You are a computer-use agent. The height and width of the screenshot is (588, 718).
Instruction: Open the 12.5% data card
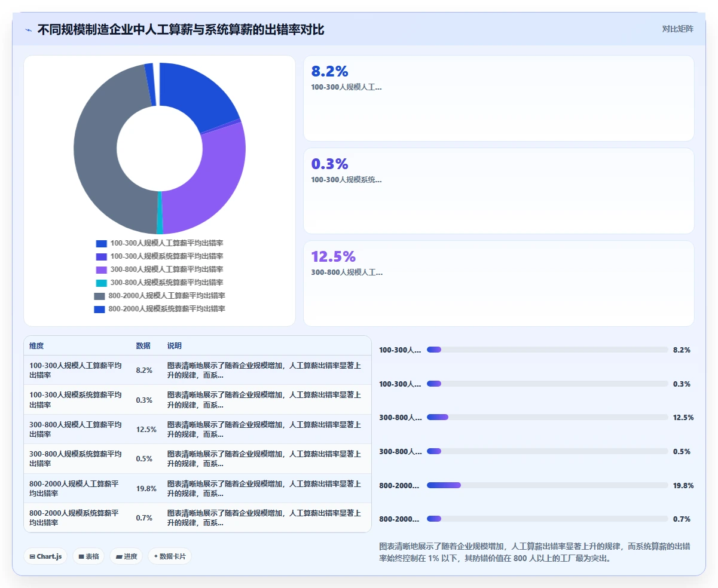point(499,283)
